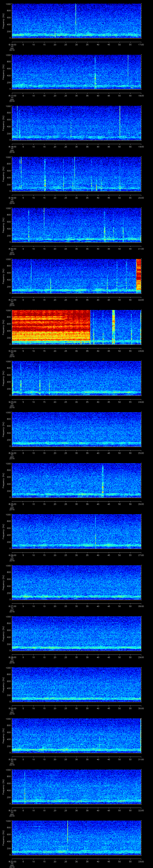Click the spectrogram panel starting at 8:28:00
The width and height of the screenshot is (153, 868).
(x=77, y=633)
